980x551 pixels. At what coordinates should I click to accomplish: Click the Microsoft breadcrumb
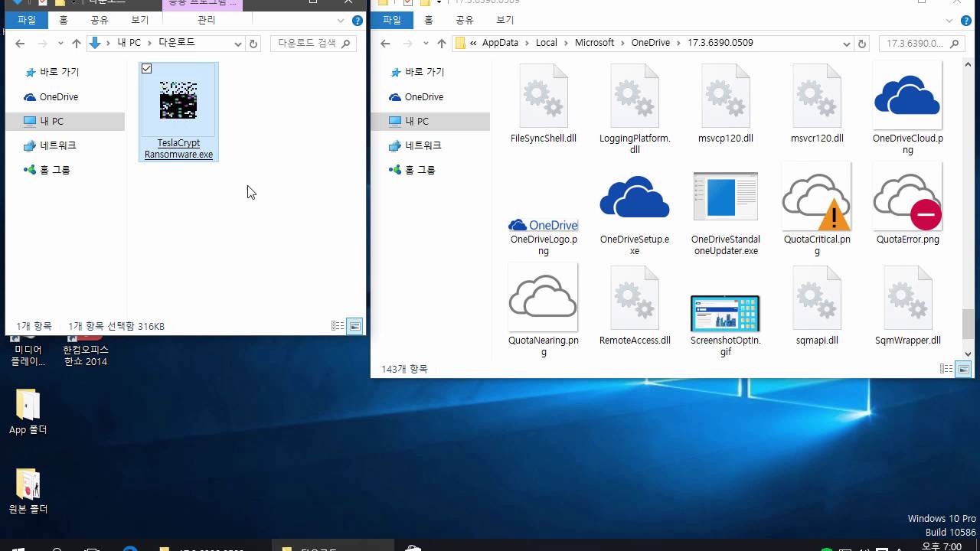click(x=594, y=43)
